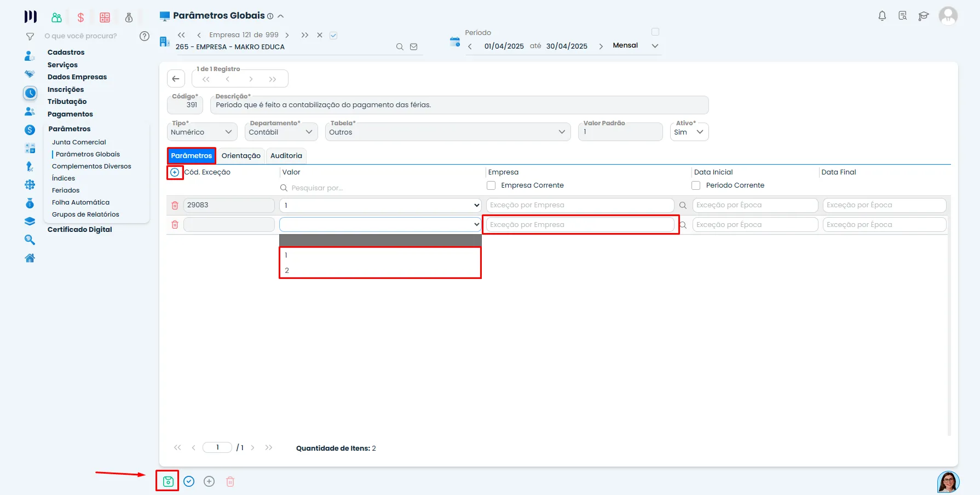Screen dimensions: 980x495
Task: Select the Parâmetros tab
Action: click(192, 156)
